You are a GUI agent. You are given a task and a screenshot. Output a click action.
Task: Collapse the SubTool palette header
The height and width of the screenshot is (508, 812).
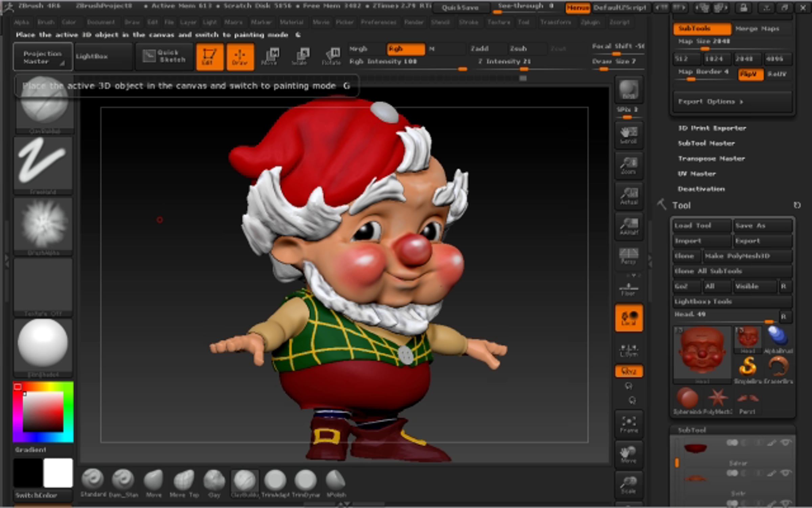pos(692,430)
